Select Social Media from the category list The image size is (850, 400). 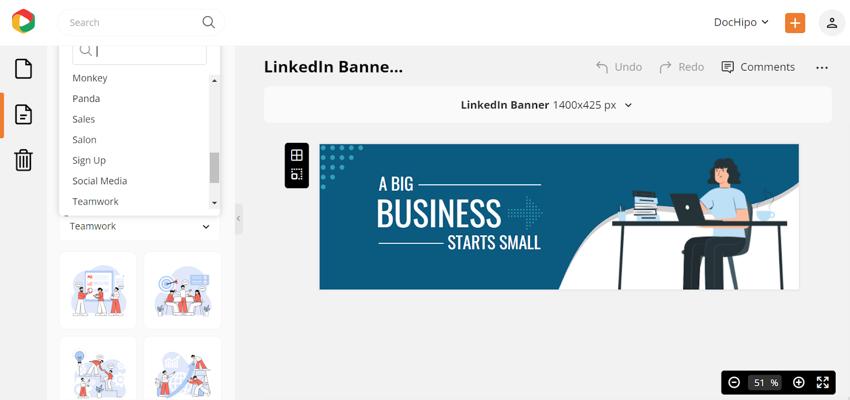(100, 181)
